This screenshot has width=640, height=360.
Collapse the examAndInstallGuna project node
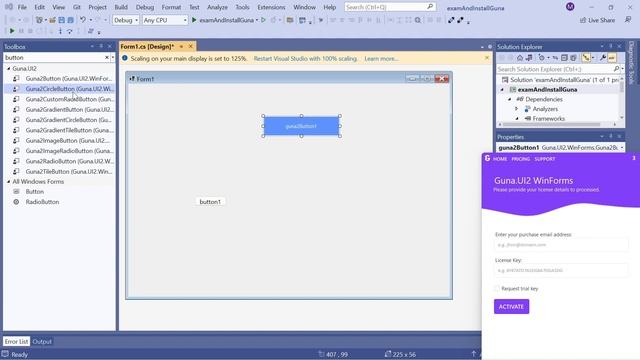click(502, 89)
